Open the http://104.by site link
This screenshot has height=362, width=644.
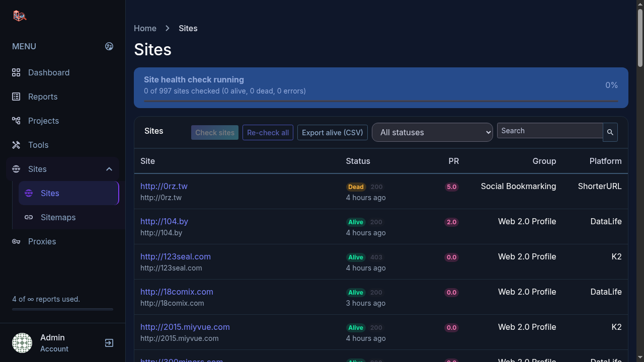[164, 221]
